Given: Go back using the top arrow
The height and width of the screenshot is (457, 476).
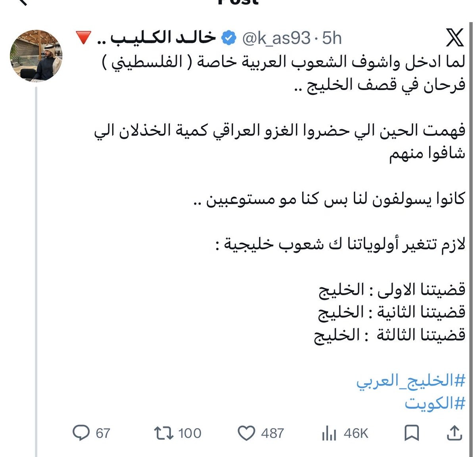Looking at the screenshot, I should coord(23,2).
